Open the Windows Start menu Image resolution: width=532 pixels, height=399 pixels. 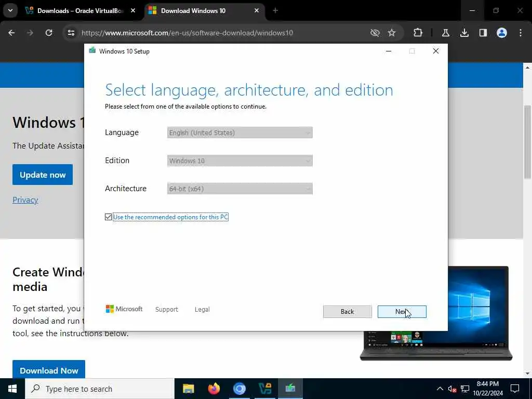12,389
